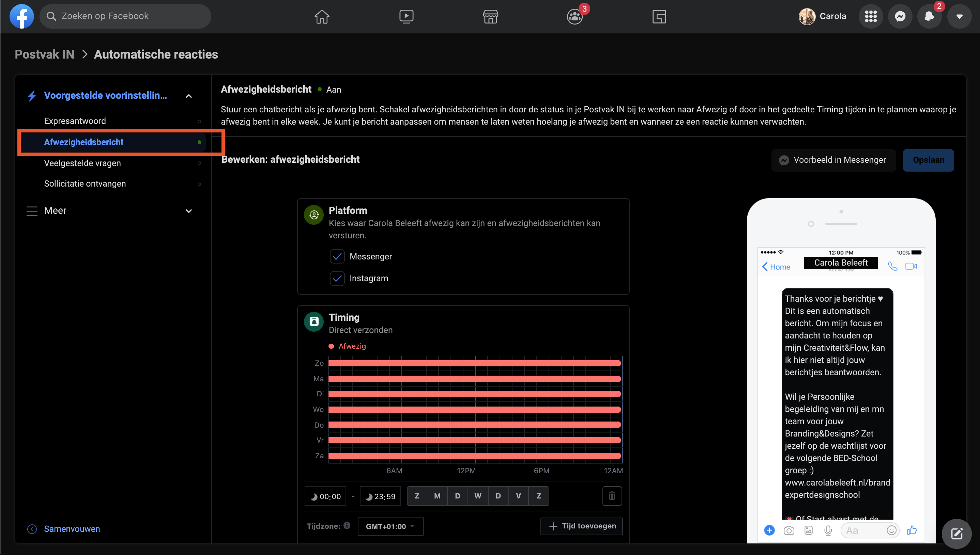This screenshot has height=555, width=980.
Task: Uncheck the Instagram platform checkbox
Action: [337, 278]
